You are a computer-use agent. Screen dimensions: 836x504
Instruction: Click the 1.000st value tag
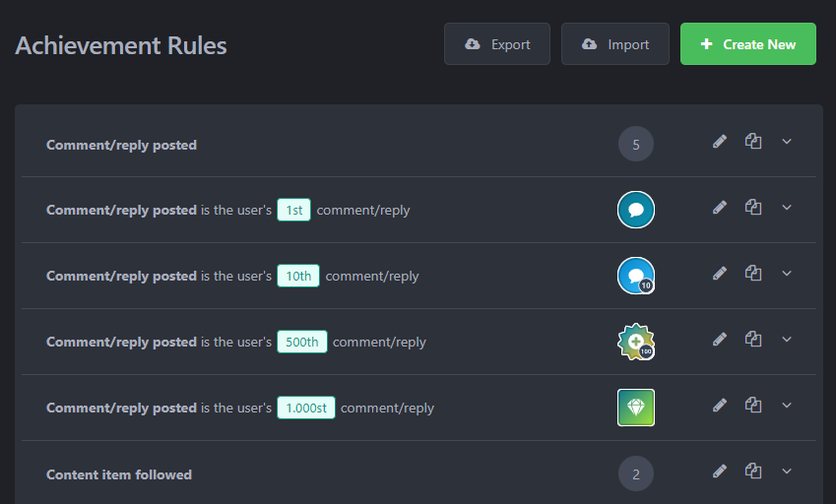tap(306, 409)
